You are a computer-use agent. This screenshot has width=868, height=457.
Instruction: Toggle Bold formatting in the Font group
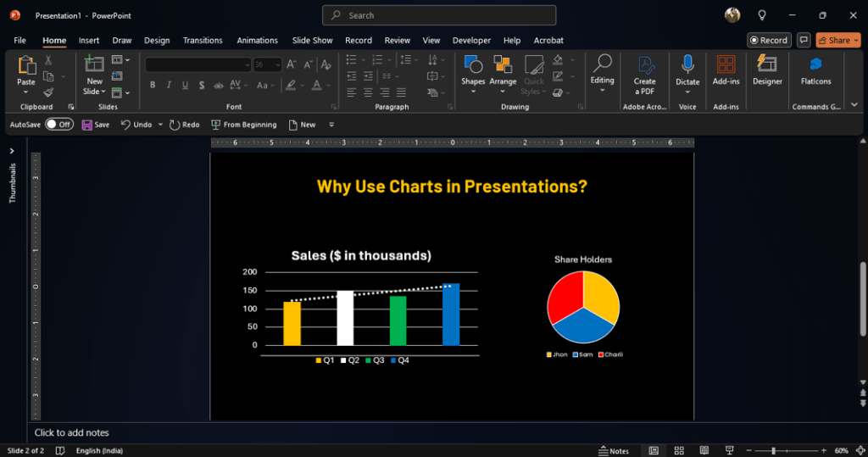153,85
